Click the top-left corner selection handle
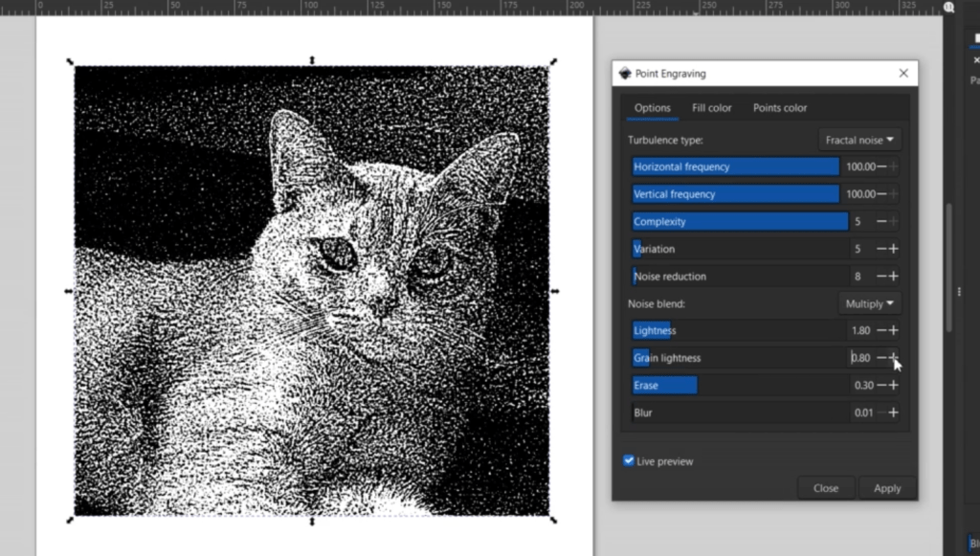Image resolution: width=980 pixels, height=556 pixels. click(x=70, y=61)
